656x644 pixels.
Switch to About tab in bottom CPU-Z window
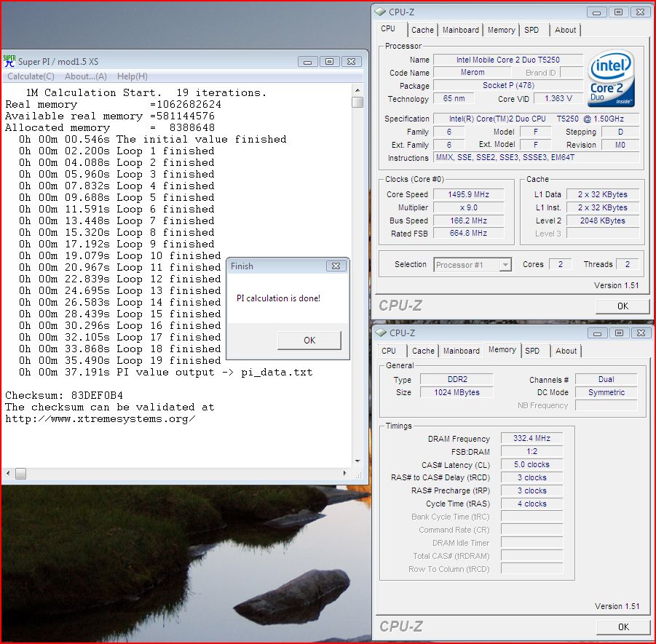566,351
